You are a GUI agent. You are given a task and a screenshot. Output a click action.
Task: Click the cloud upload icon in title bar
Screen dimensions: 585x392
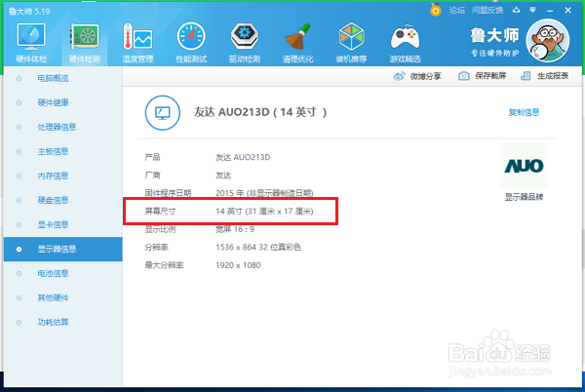(x=517, y=10)
